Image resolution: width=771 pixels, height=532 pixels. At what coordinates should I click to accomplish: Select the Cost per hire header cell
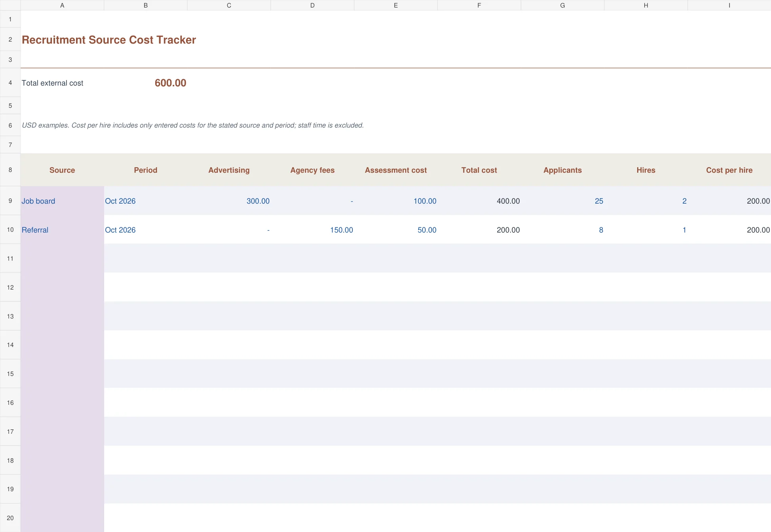(x=729, y=170)
